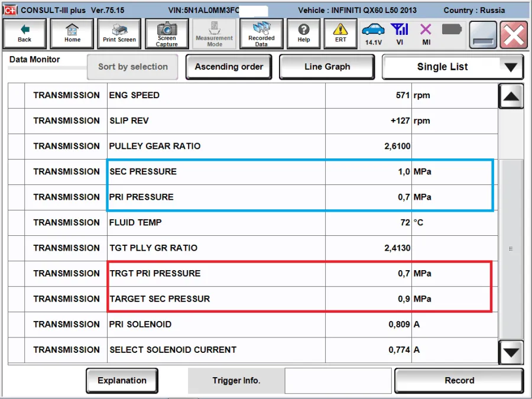Click the PULLEY GEAR RATIO item name
The height and width of the screenshot is (399, 532).
tap(155, 146)
